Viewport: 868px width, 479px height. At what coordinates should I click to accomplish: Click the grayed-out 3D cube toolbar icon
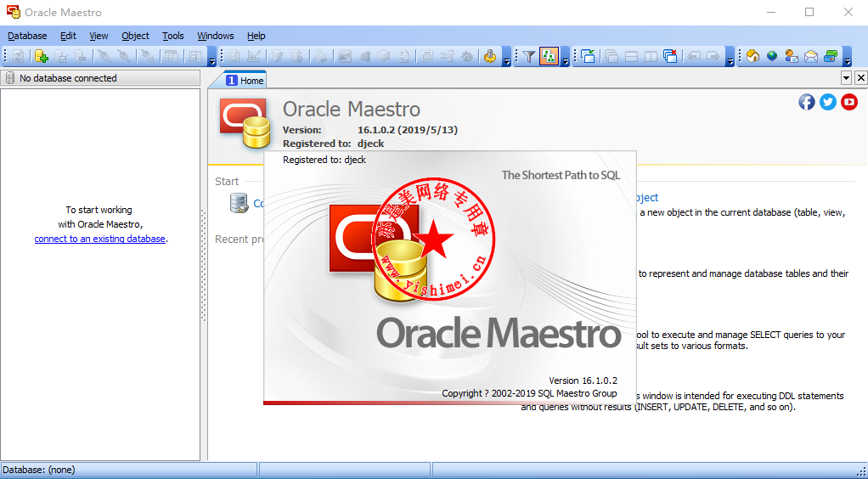click(384, 56)
